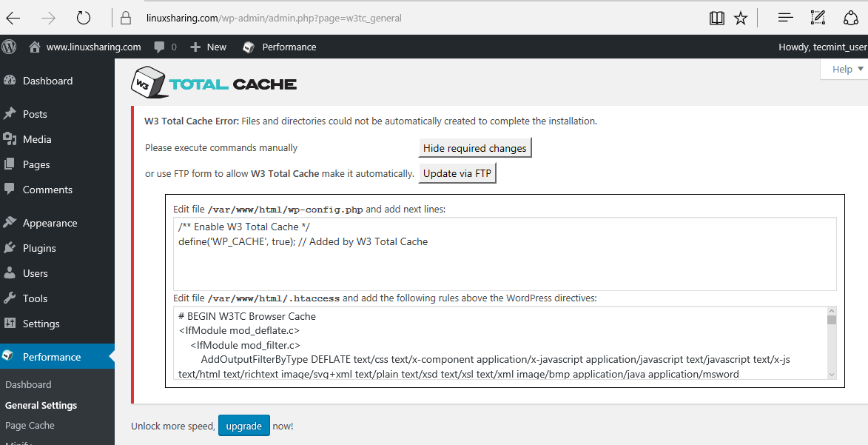Click the Update via FTP button

pyautogui.click(x=457, y=173)
